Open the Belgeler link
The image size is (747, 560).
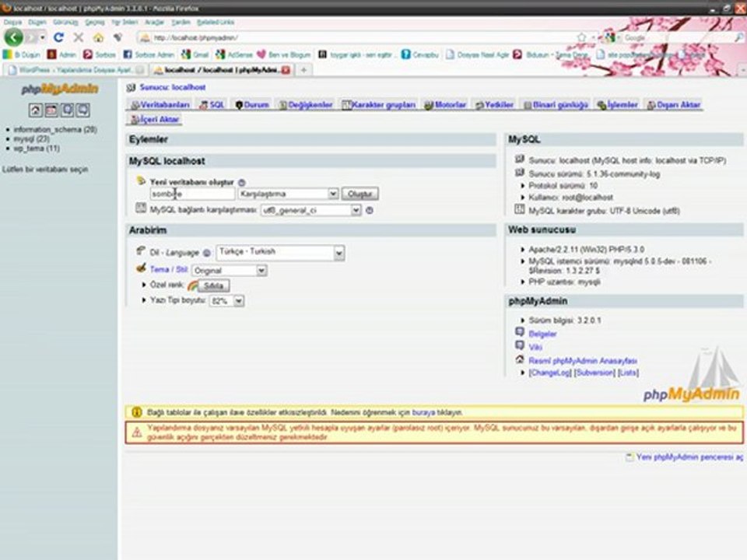(542, 334)
